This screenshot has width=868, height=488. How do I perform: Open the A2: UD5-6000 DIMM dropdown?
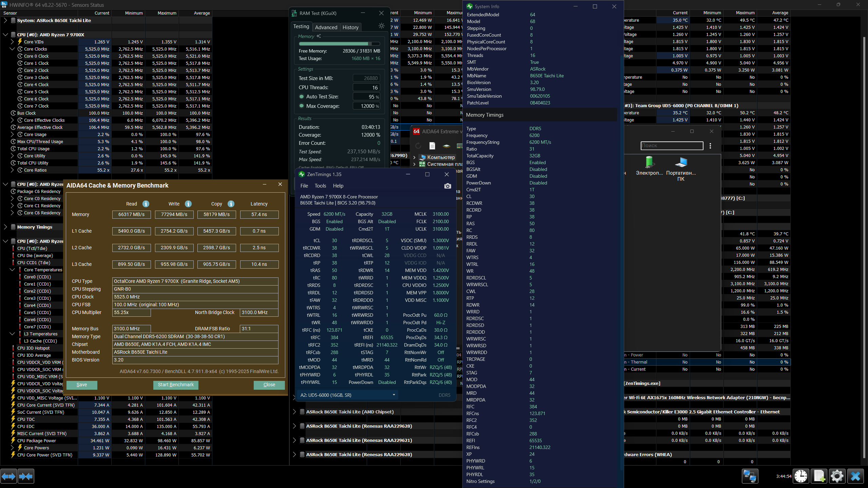click(x=347, y=395)
